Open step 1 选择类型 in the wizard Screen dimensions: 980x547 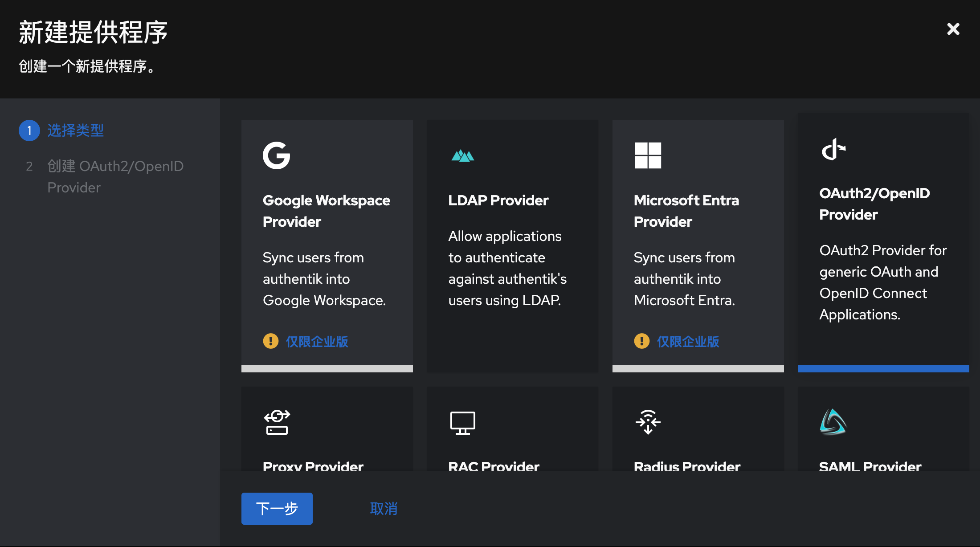tap(75, 131)
